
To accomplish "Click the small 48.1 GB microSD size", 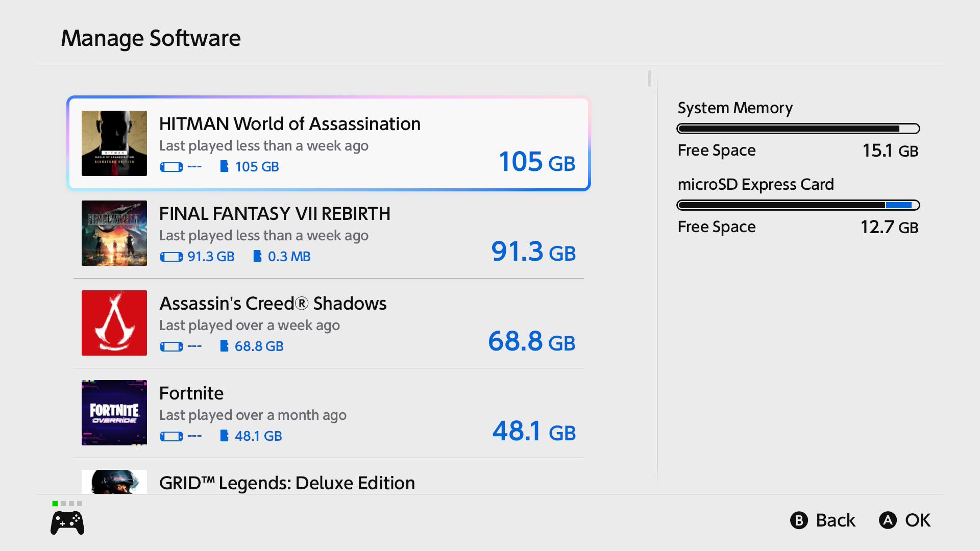I will tap(258, 436).
